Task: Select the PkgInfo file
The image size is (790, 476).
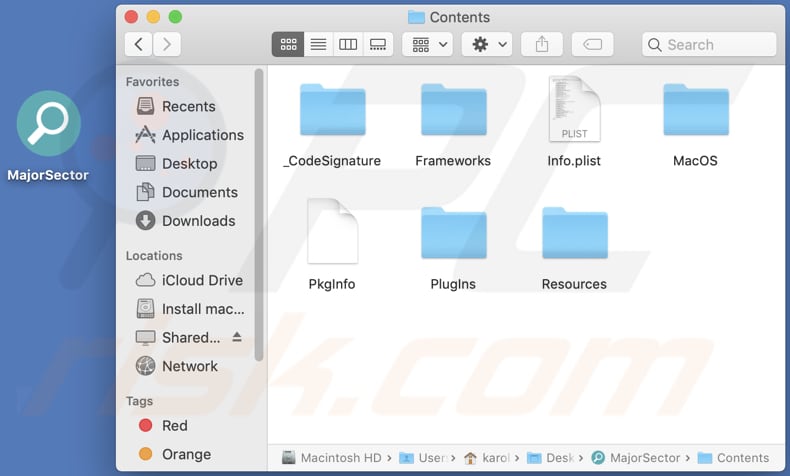Action: (333, 231)
